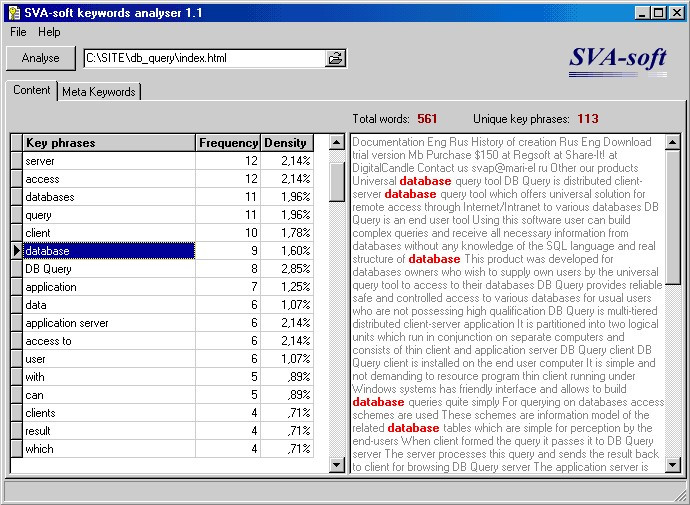The image size is (690, 505).
Task: Click the content text scrollbar thumb
Action: pos(673,218)
